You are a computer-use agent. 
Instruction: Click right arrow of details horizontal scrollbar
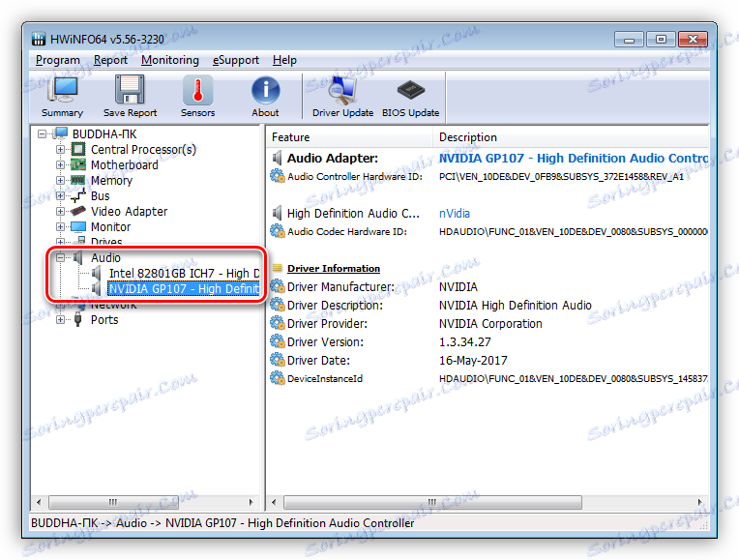(700, 502)
